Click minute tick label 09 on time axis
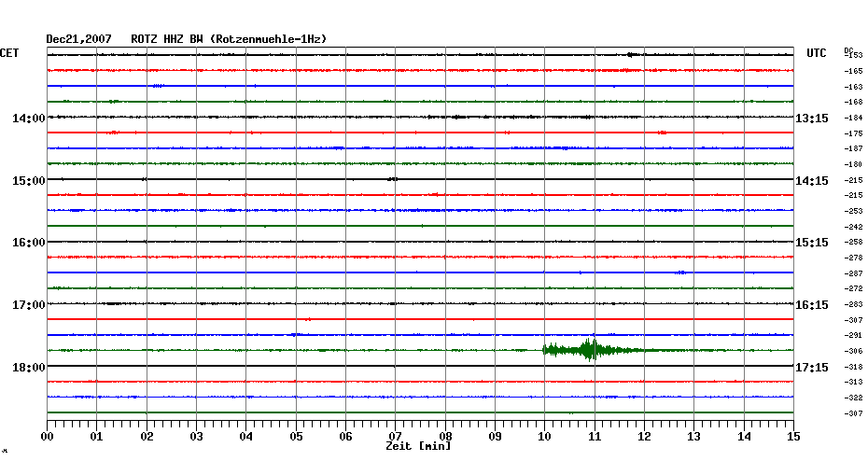 click(x=496, y=437)
